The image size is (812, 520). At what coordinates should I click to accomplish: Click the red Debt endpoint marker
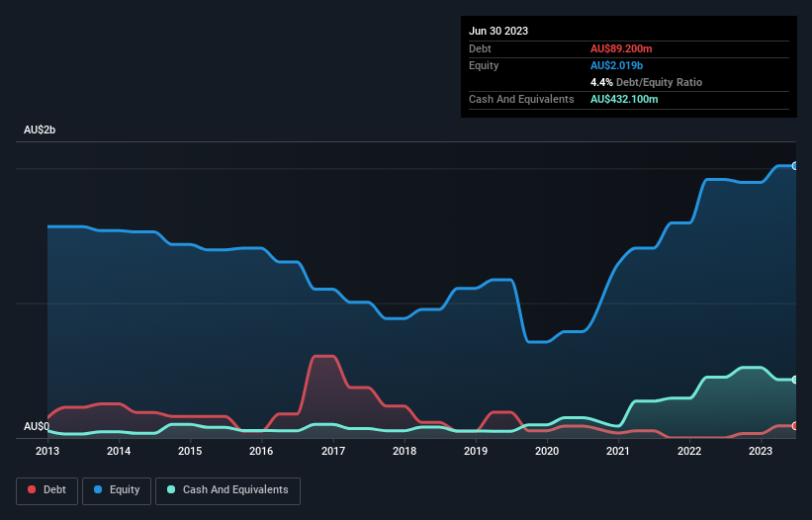[795, 426]
